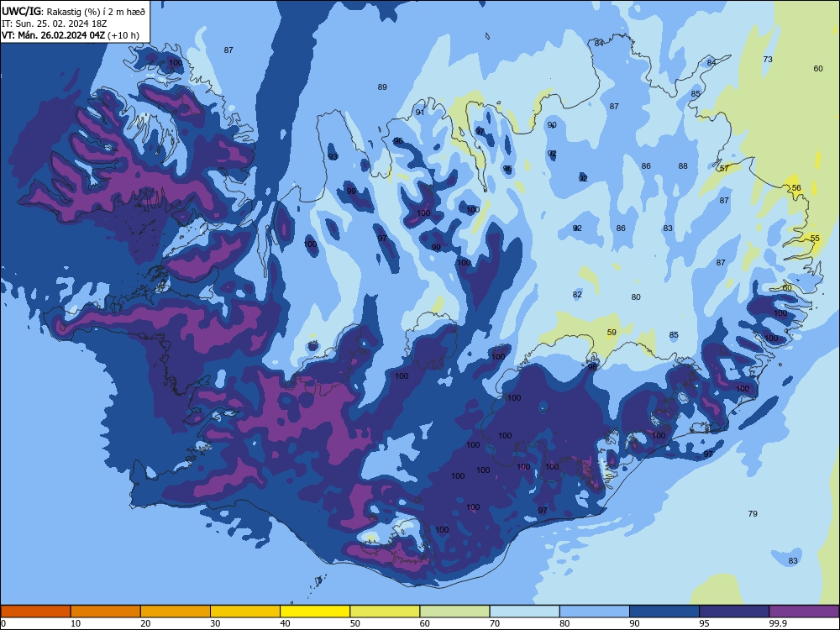The image size is (840, 630).
Task: Click the golden 30–40 legend swatch
Action: click(245, 612)
